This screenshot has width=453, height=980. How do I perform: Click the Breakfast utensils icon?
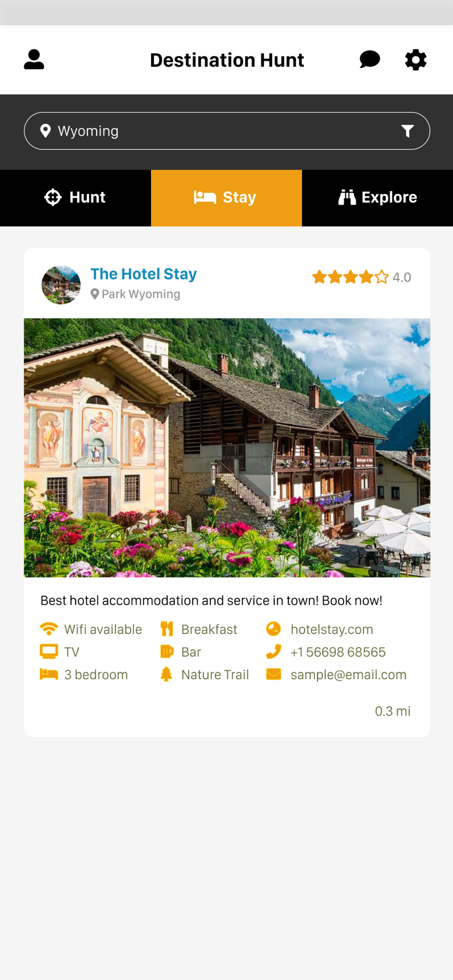[x=167, y=629]
